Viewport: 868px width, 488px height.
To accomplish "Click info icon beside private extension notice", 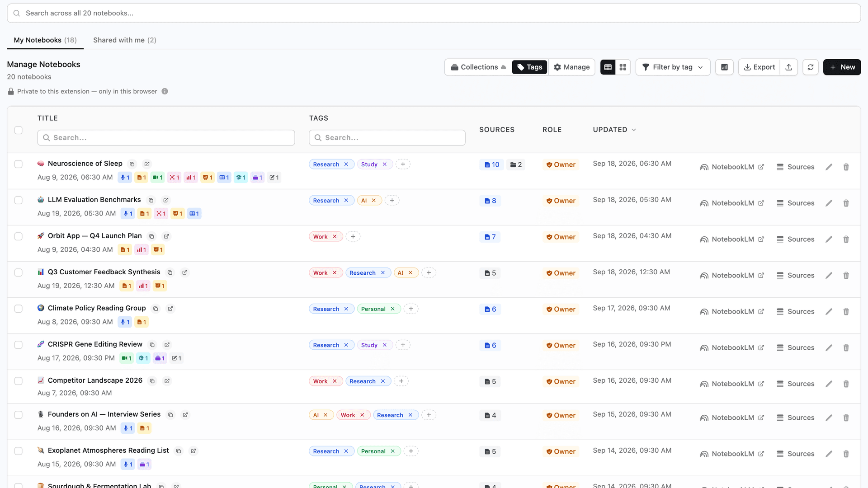I will (x=165, y=91).
